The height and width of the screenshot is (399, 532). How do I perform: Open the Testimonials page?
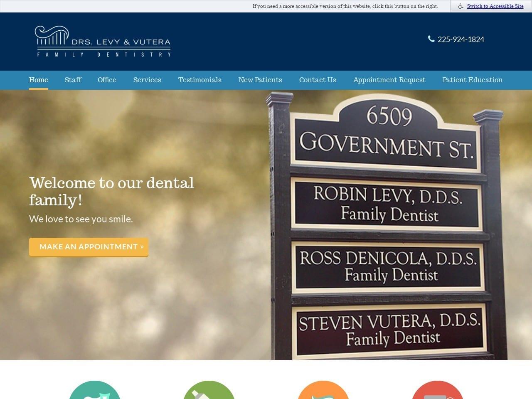click(200, 80)
